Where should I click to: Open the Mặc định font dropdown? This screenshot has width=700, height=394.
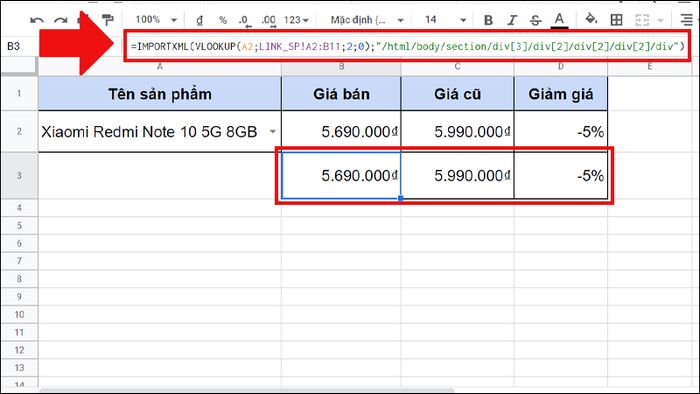(x=367, y=20)
